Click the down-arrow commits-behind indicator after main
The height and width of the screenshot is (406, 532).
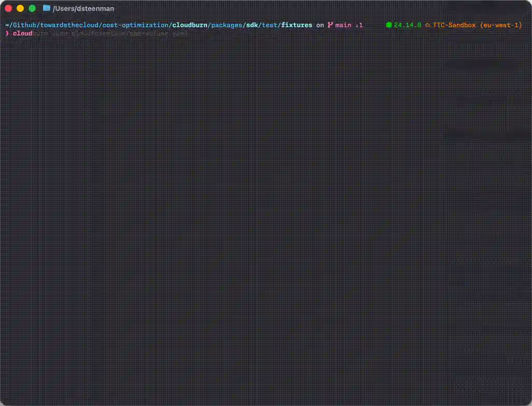[358, 24]
